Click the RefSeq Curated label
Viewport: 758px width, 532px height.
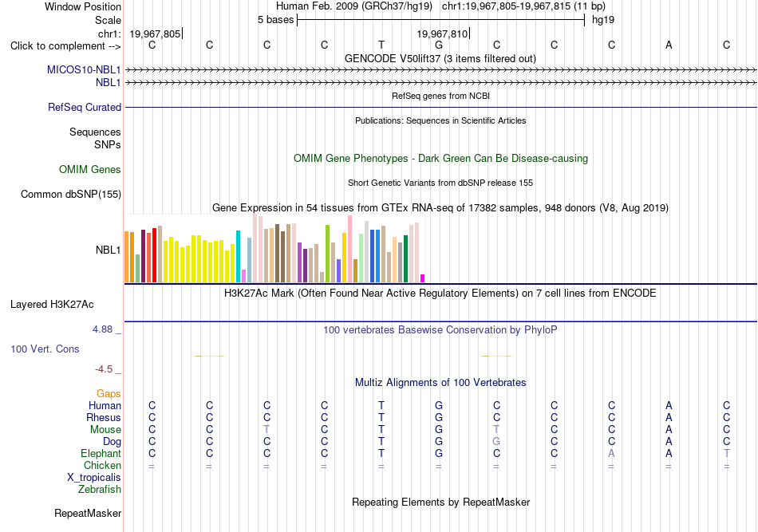[x=85, y=107]
